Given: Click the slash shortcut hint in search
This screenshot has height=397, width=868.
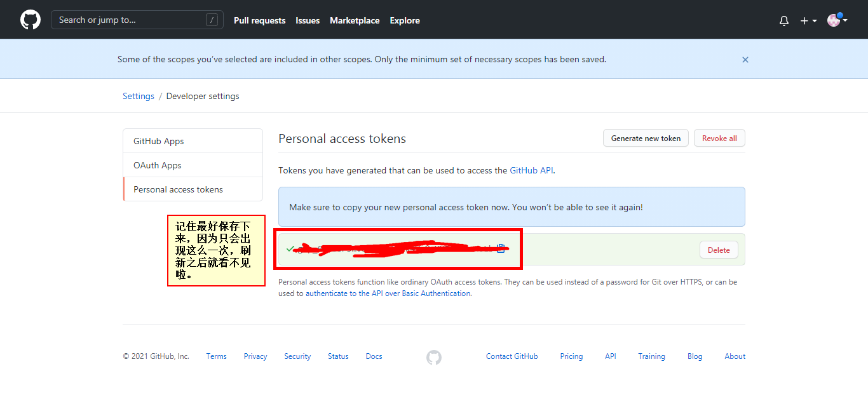Looking at the screenshot, I should coord(212,20).
